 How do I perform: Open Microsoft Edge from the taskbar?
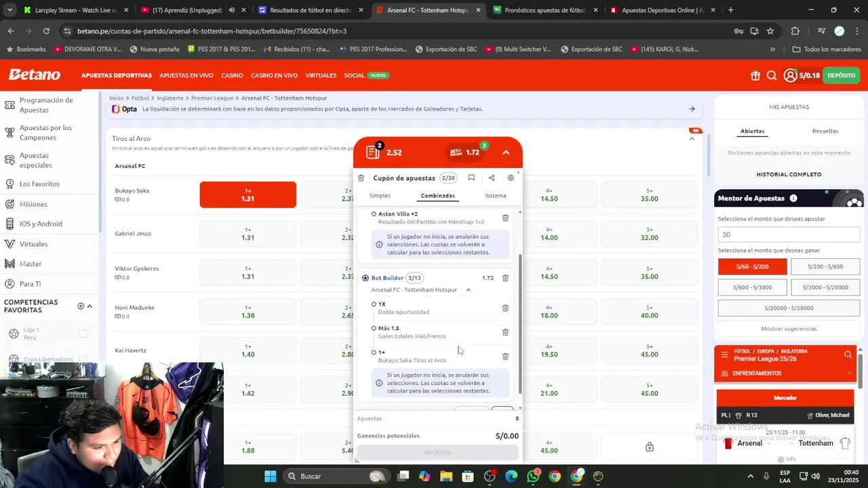[x=511, y=476]
